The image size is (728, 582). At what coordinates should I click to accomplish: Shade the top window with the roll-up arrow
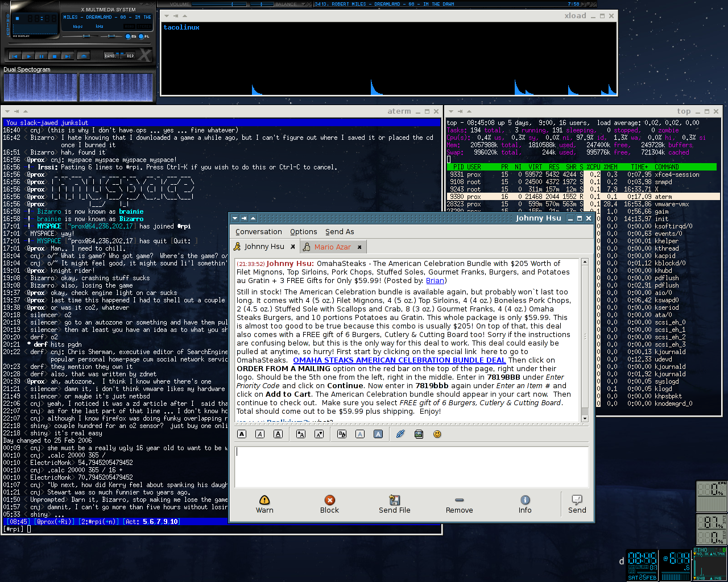tap(469, 111)
